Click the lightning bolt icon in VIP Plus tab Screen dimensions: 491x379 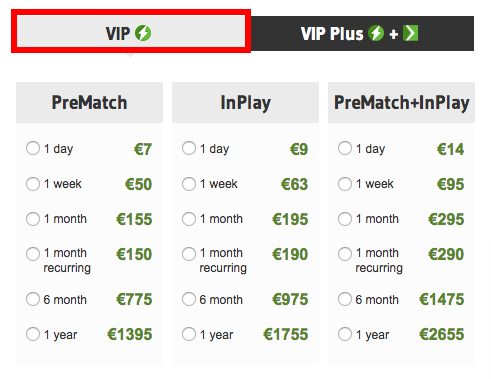point(376,33)
